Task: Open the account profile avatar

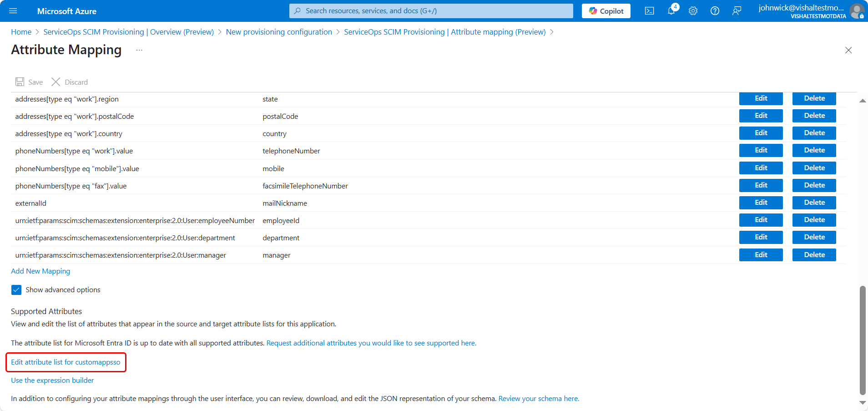Action: (857, 11)
